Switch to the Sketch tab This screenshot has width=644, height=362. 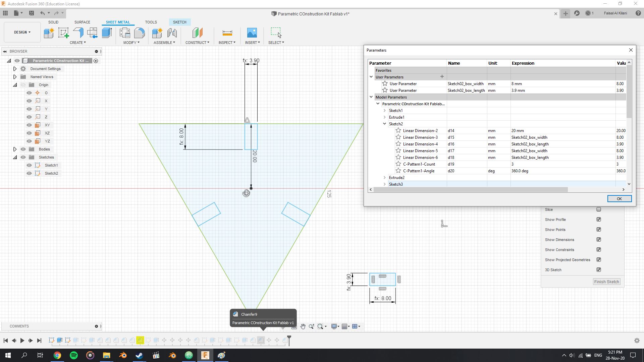tap(179, 22)
